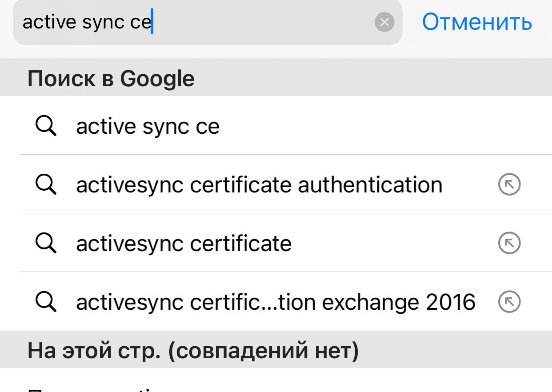Tap the arrow icon for "exchange 2016" suggestion

[509, 302]
